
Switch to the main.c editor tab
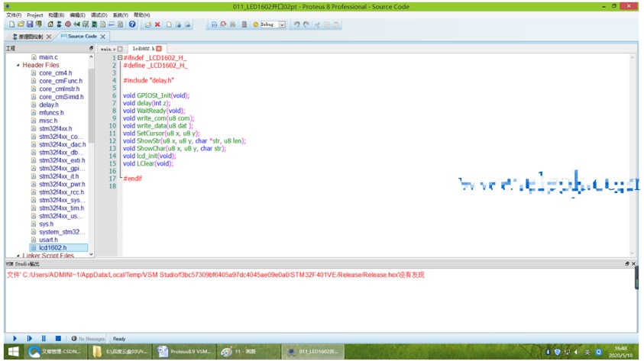pos(108,48)
